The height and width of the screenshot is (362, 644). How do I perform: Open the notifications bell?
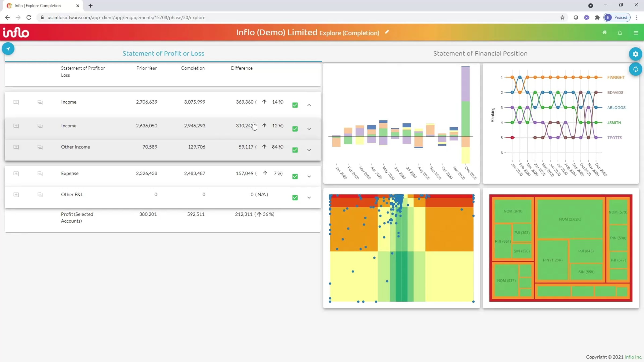620,33
